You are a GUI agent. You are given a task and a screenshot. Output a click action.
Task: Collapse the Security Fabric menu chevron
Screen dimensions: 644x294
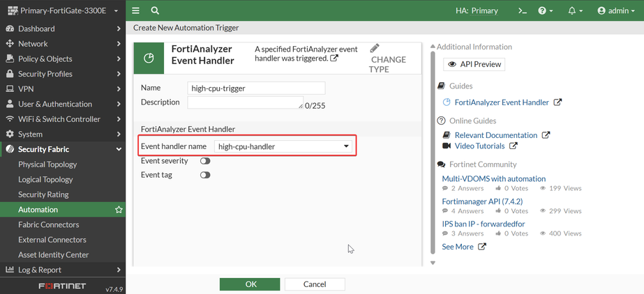(x=119, y=149)
